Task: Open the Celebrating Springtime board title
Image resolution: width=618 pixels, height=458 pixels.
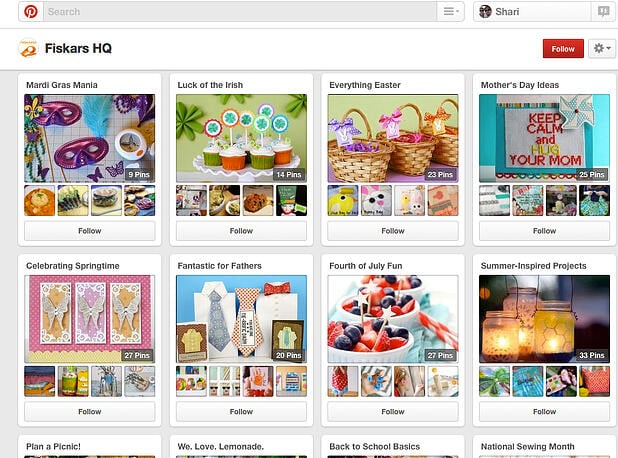Action: point(73,266)
